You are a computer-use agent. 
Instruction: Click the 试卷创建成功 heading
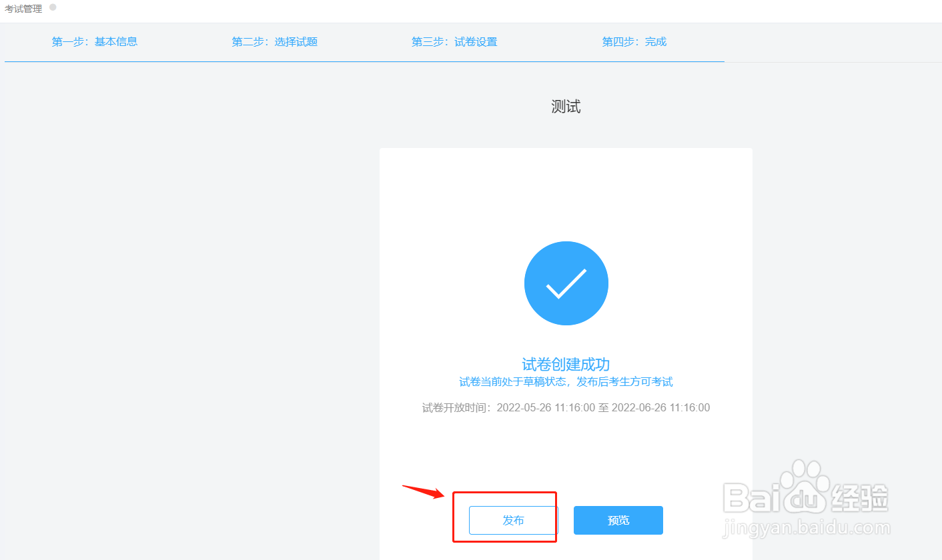pos(566,364)
